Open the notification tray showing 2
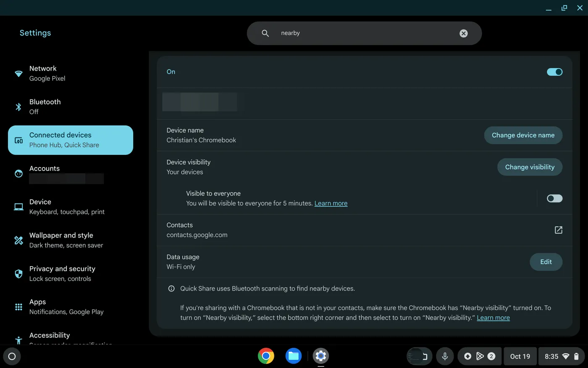 click(479, 356)
